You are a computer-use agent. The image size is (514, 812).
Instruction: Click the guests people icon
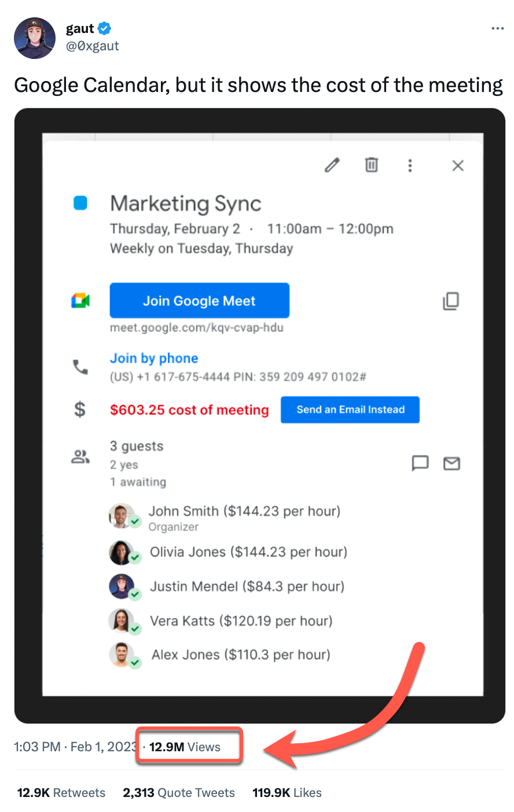(80, 457)
